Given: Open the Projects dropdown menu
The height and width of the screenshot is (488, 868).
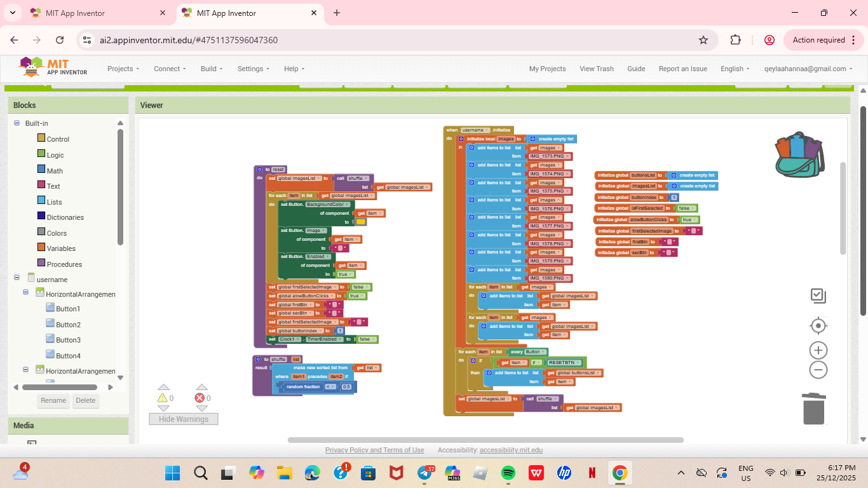Looking at the screenshot, I should tap(123, 69).
